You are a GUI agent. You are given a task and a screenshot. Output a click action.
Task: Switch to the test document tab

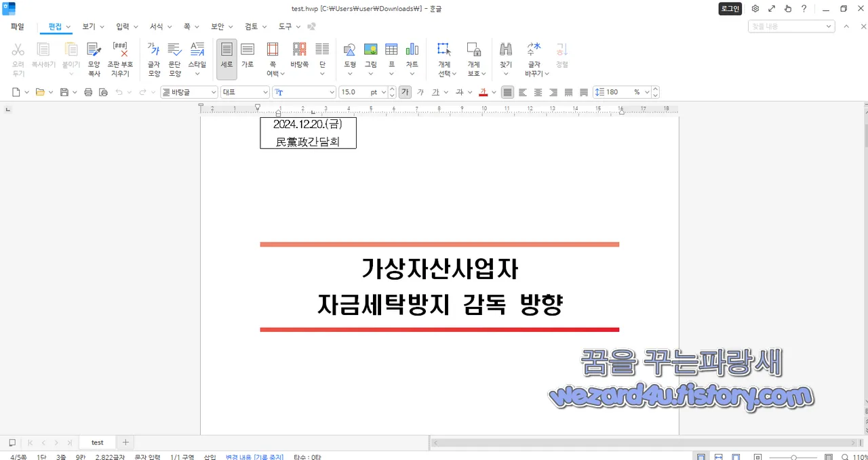coord(97,442)
